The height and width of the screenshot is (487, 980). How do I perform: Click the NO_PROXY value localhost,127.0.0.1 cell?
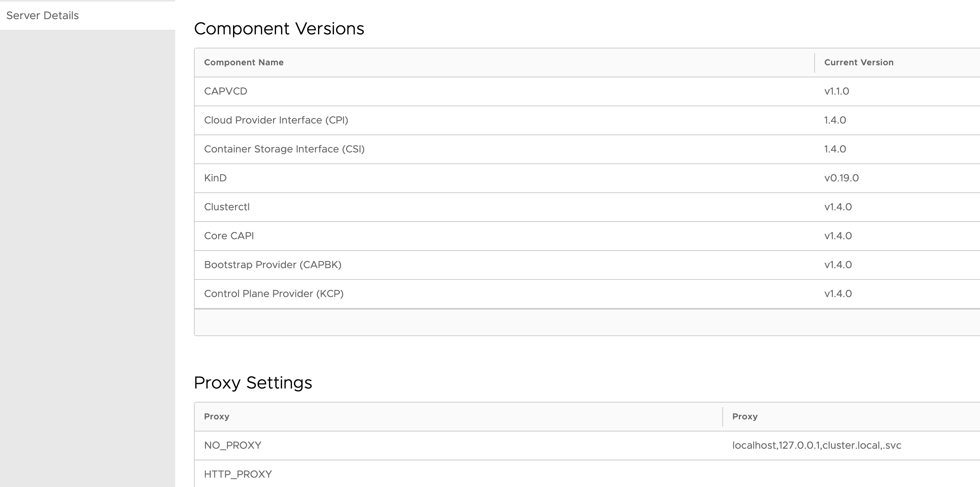817,446
